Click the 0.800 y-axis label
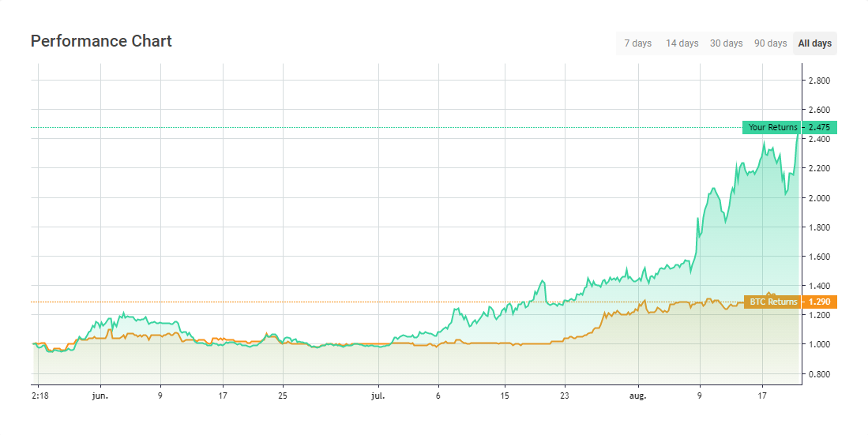 tap(819, 373)
